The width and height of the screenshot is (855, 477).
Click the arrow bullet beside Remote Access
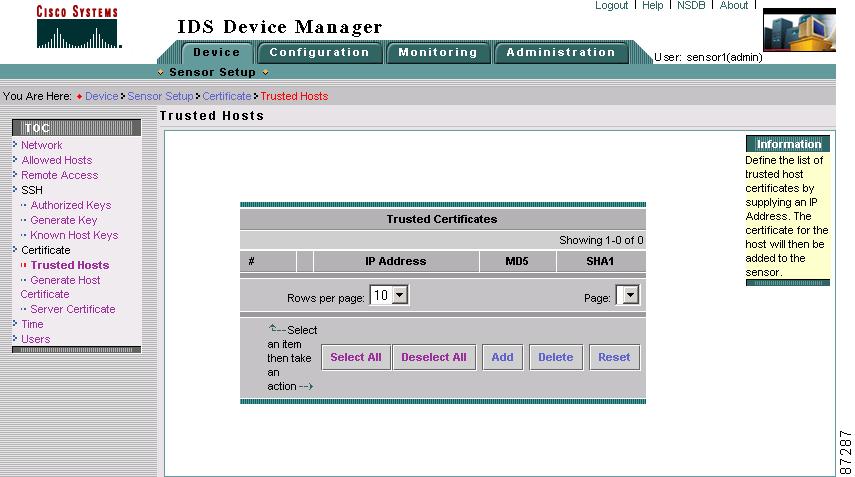pos(15,174)
